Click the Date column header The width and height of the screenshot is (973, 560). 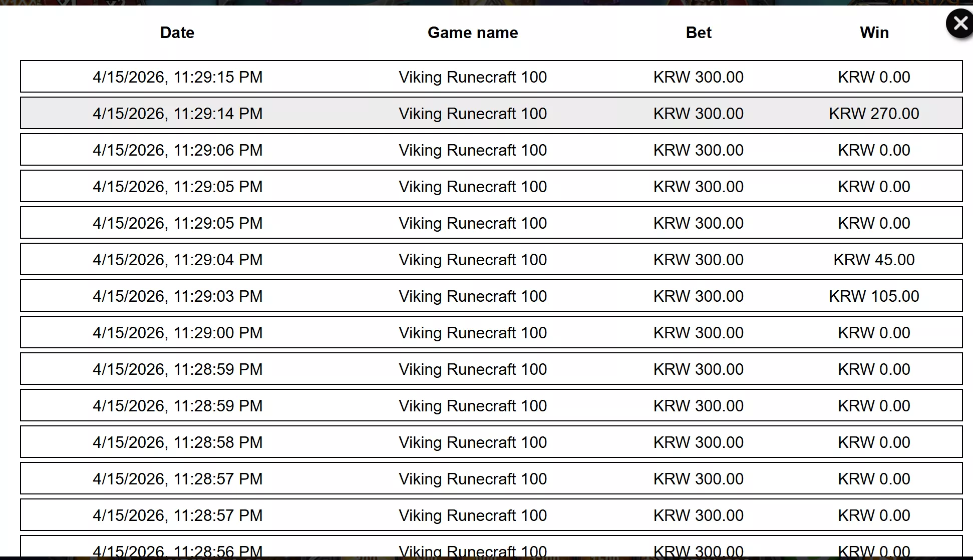click(x=177, y=33)
